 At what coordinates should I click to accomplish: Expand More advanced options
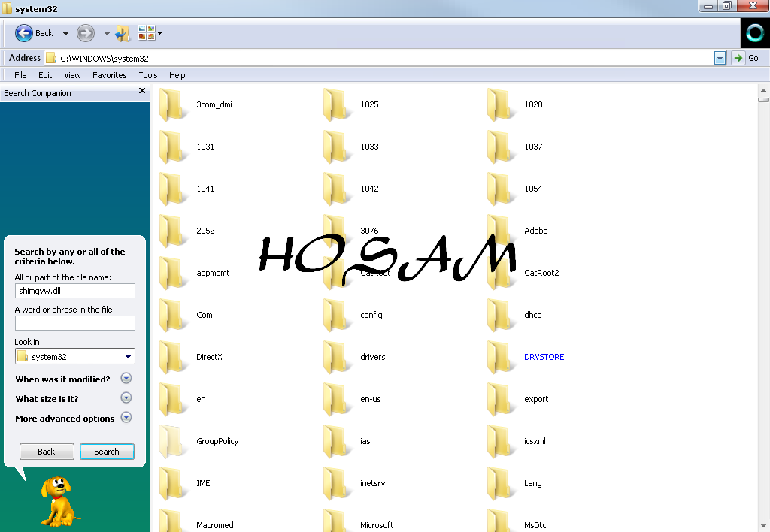coord(126,417)
